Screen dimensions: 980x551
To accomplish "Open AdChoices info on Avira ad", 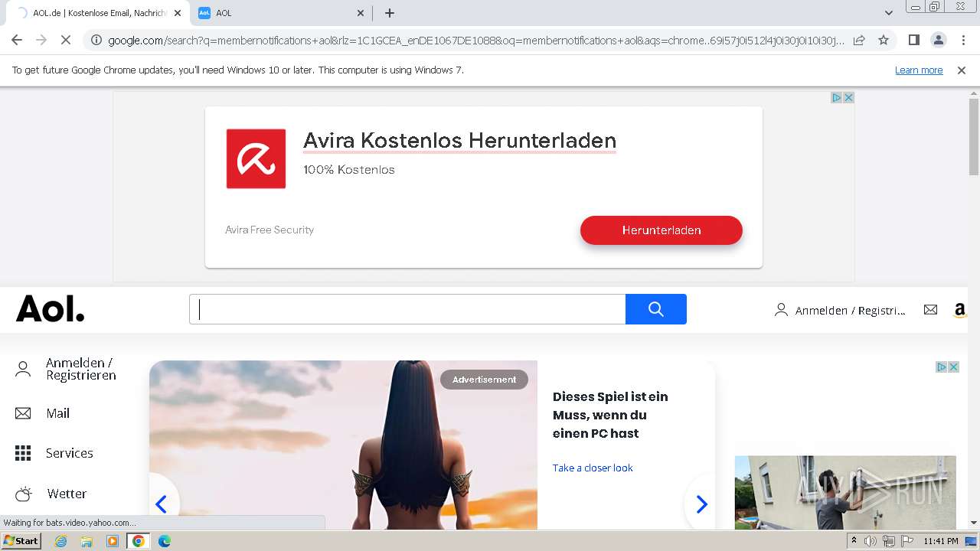I will 837,97.
